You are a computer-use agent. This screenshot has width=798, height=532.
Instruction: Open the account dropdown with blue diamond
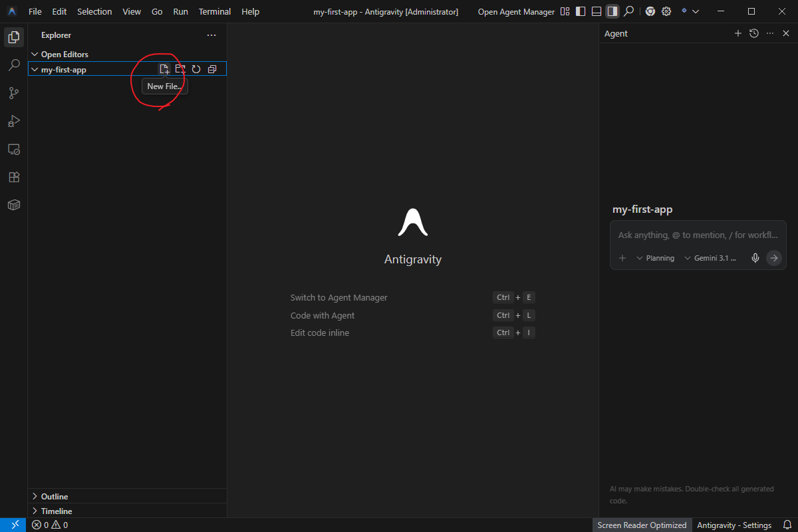click(690, 11)
